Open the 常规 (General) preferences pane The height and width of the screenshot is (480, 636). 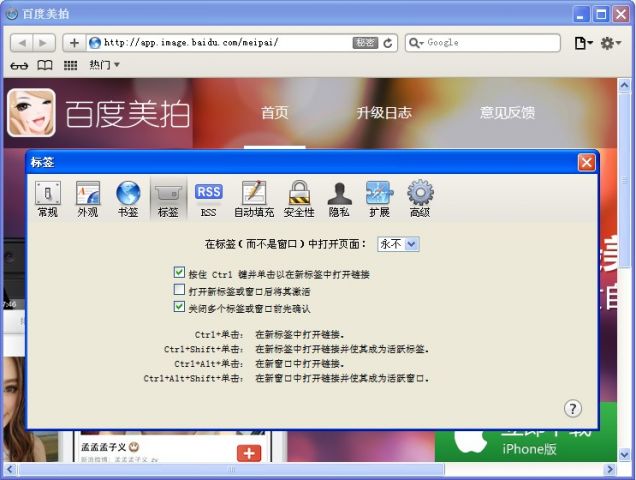coord(47,199)
